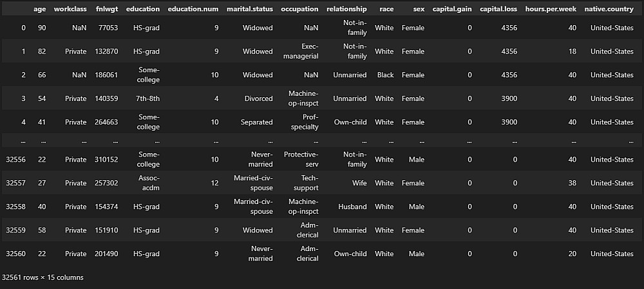Click the relationship column header

pos(346,10)
